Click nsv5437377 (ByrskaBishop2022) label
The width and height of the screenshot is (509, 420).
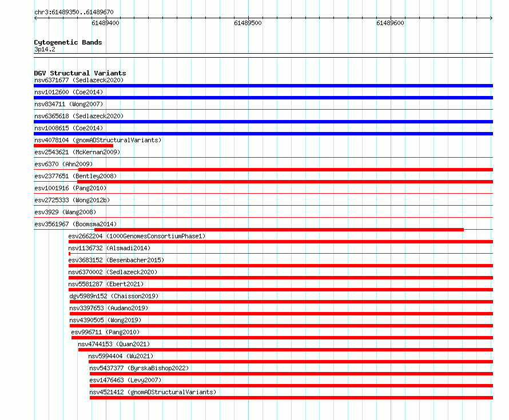[139, 368]
